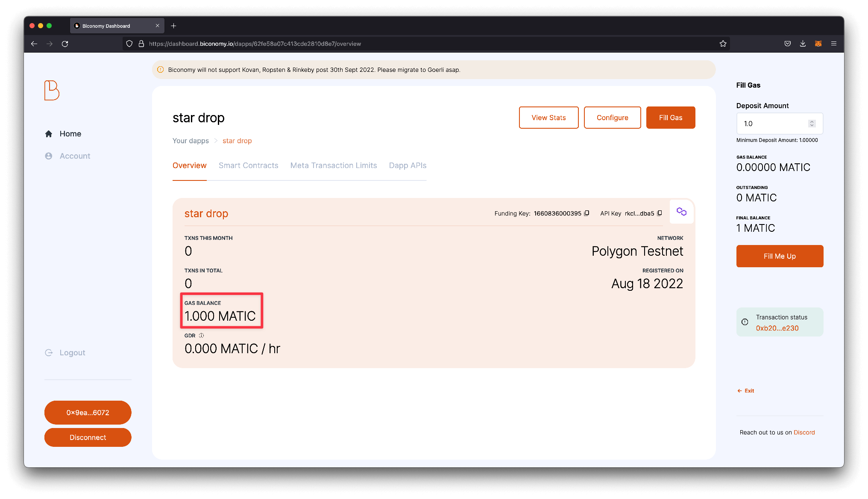Screen dimensions: 868x499
Task: Open the Dapp APIs tab
Action: click(x=407, y=165)
